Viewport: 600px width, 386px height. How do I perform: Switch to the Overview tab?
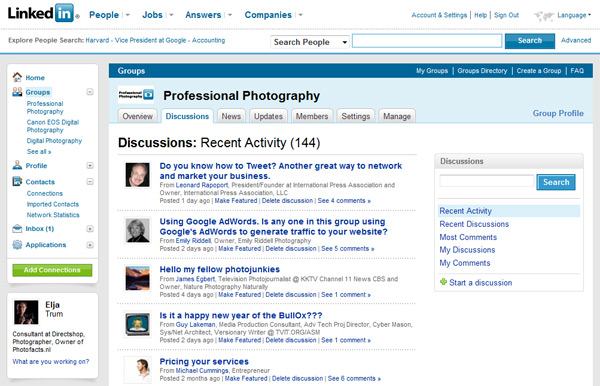[137, 116]
